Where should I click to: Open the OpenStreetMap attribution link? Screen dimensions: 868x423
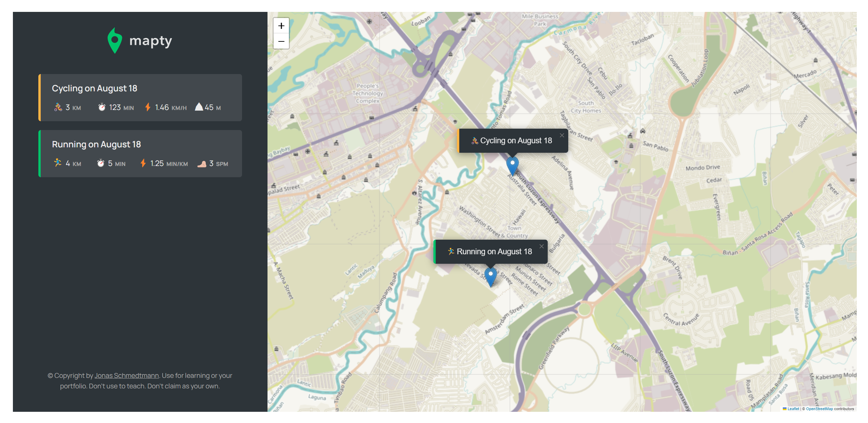point(819,409)
